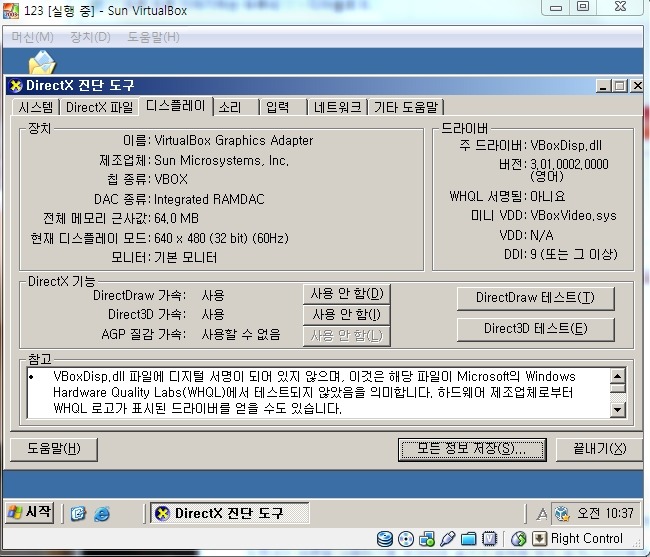This screenshot has width=650, height=557.
Task: Open the 장치(D) menu in VirtualBox
Action: pos(90,37)
